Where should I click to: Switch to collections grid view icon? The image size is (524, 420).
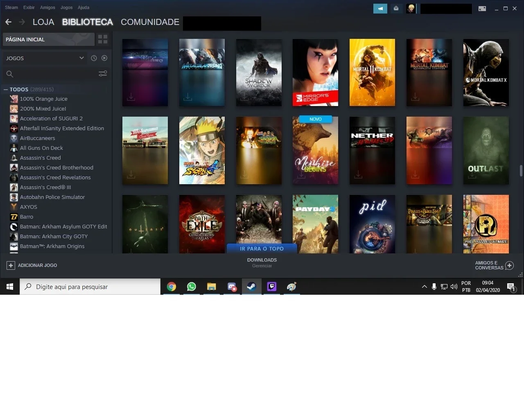coord(103,39)
